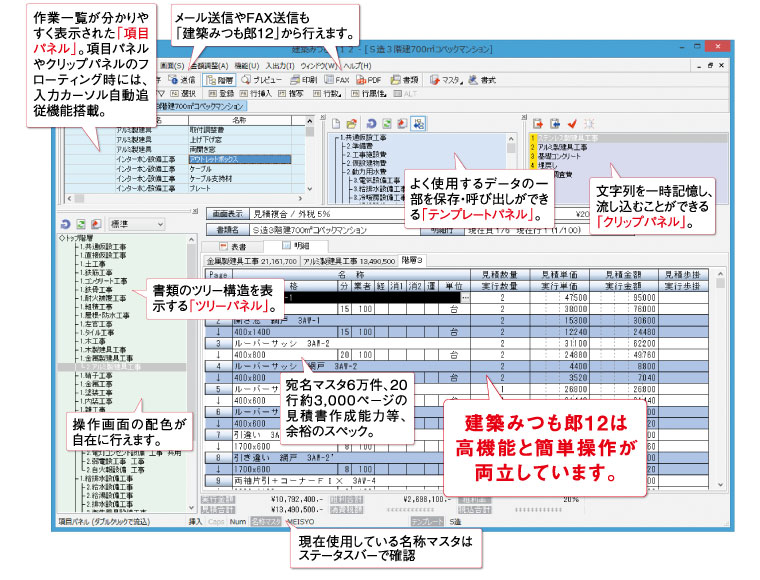Click the 登録 register function button
This screenshot has width=760, height=580.
click(221, 94)
